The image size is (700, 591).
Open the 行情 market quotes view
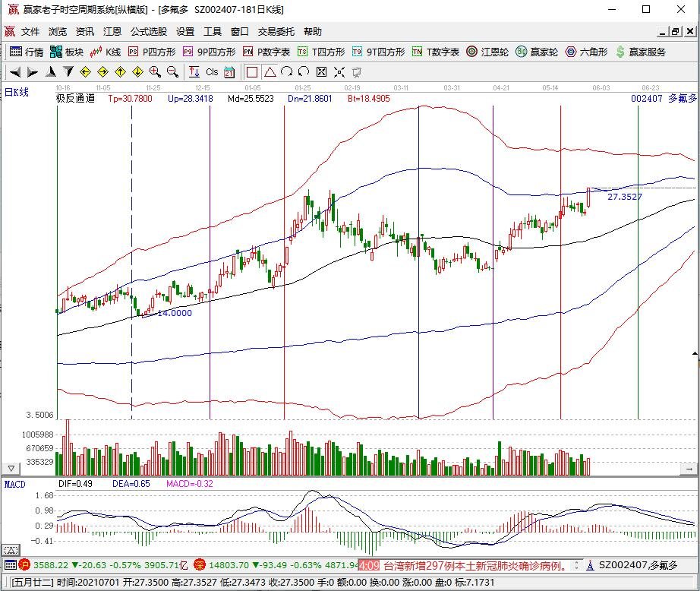(x=27, y=52)
